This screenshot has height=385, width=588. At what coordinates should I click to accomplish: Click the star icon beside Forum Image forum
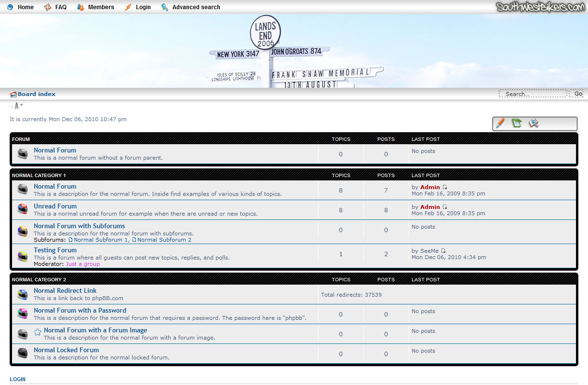pyautogui.click(x=38, y=332)
